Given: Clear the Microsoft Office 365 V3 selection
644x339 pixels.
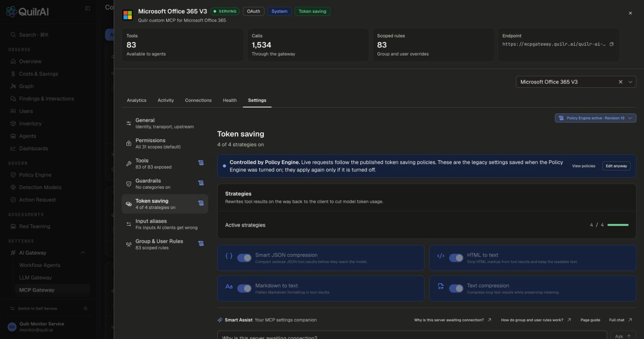Looking at the screenshot, I should (x=621, y=82).
